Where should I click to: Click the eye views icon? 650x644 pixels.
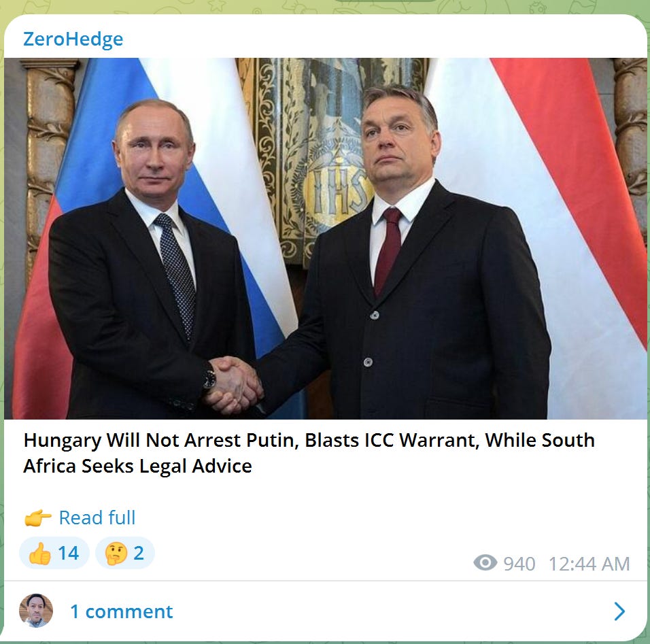(x=485, y=562)
